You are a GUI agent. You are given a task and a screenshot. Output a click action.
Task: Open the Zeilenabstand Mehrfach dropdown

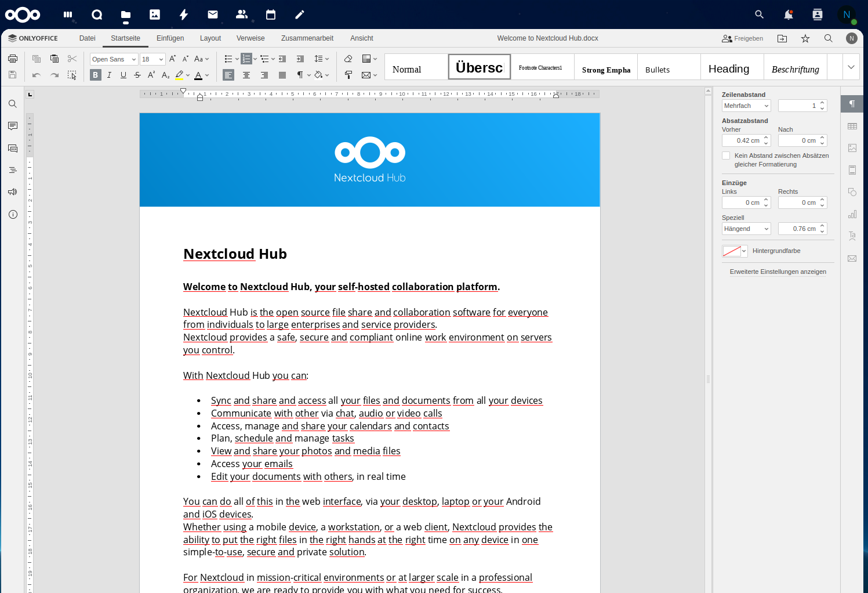click(746, 106)
